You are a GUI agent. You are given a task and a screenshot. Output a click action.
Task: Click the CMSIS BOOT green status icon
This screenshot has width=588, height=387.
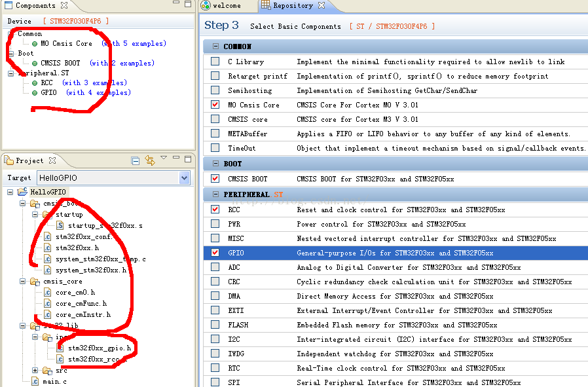[35, 64]
